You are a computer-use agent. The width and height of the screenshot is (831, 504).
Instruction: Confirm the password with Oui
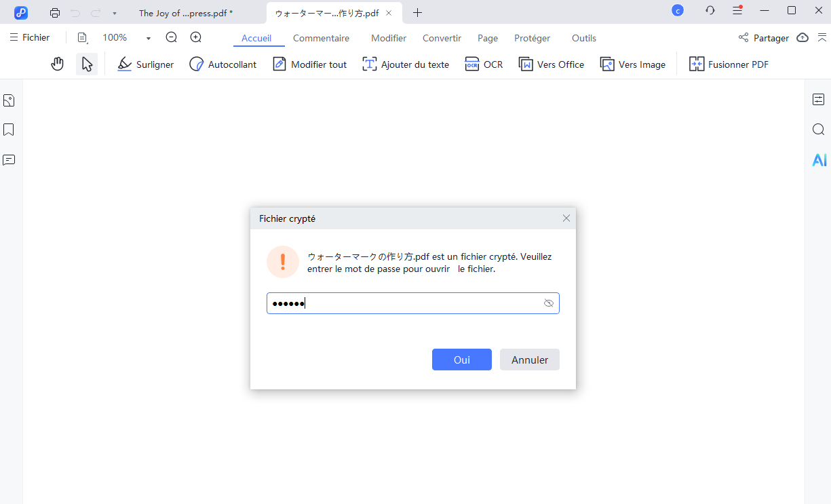click(x=461, y=360)
